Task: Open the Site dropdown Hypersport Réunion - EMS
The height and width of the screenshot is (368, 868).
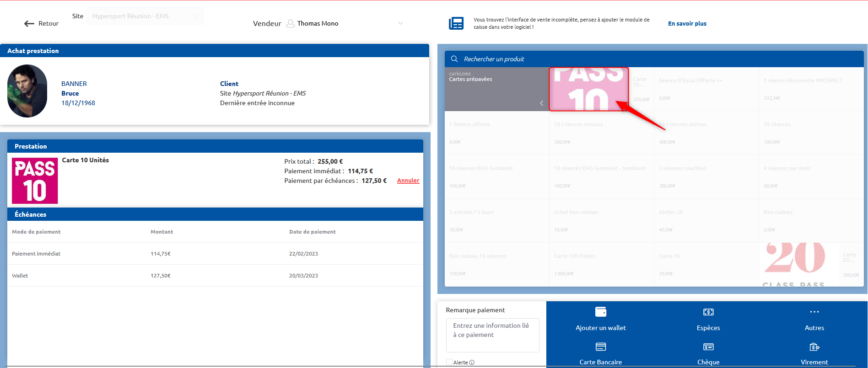Action: pos(145,16)
